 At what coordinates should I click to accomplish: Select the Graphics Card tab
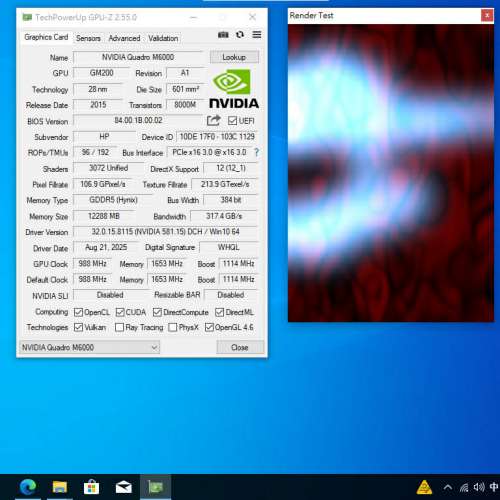46,37
